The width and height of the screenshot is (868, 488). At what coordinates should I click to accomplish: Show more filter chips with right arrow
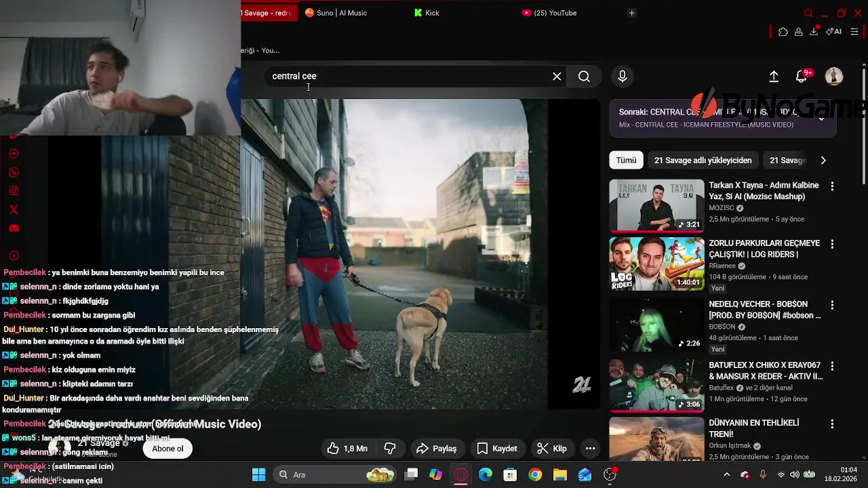click(823, 161)
